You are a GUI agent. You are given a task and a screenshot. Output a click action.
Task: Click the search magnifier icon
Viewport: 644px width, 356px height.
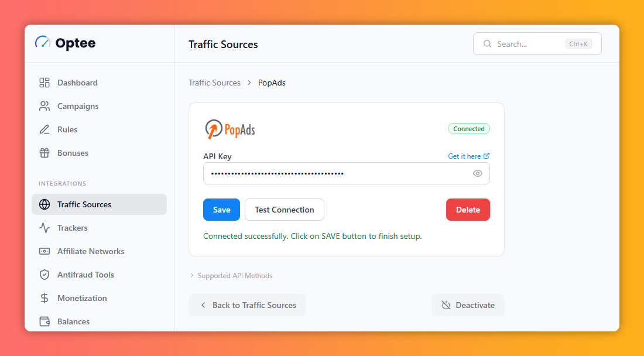click(x=487, y=44)
